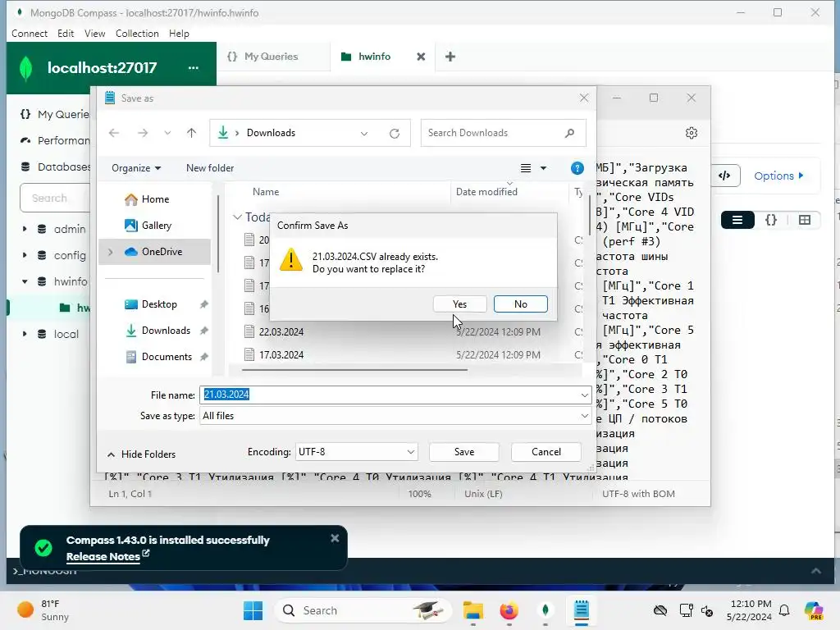Switch Compass to list view
This screenshot has width=840, height=630.
tap(737, 220)
